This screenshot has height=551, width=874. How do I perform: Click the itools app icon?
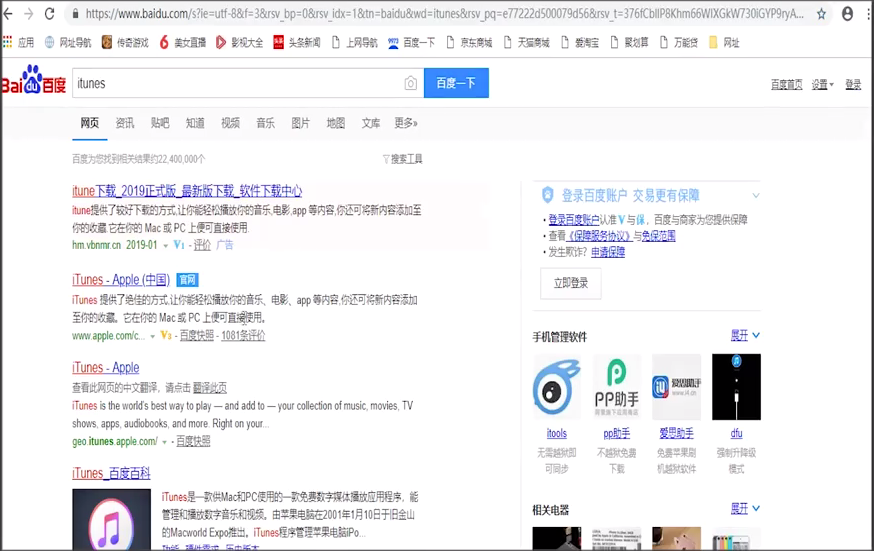point(556,387)
